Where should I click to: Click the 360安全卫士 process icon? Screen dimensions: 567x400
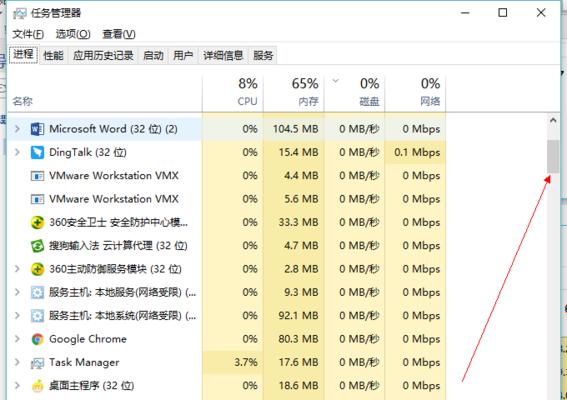pyautogui.click(x=37, y=222)
